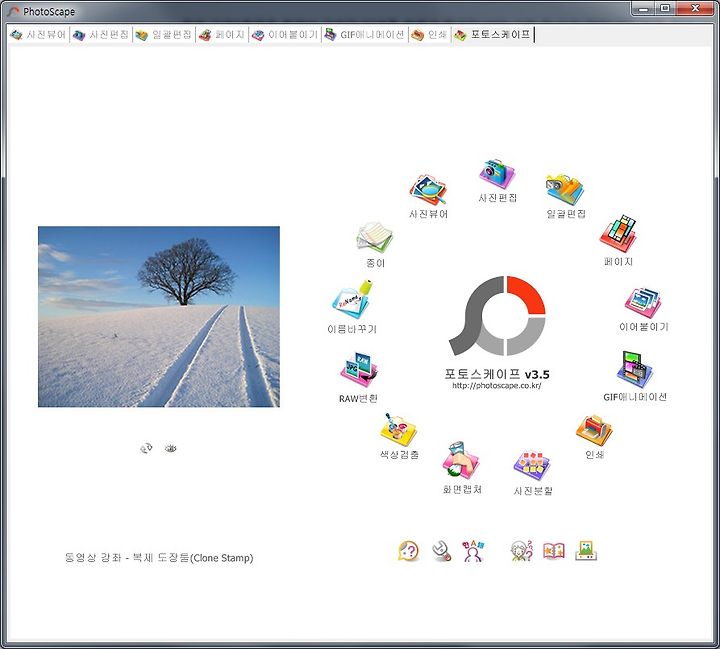
Task: Switch to the 사진뷰어 tab
Action: tap(39, 35)
